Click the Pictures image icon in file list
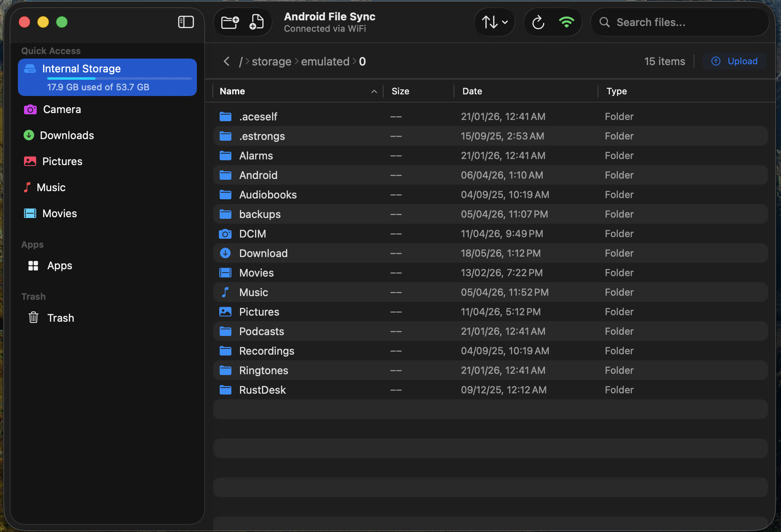This screenshot has height=532, width=781. tap(225, 312)
